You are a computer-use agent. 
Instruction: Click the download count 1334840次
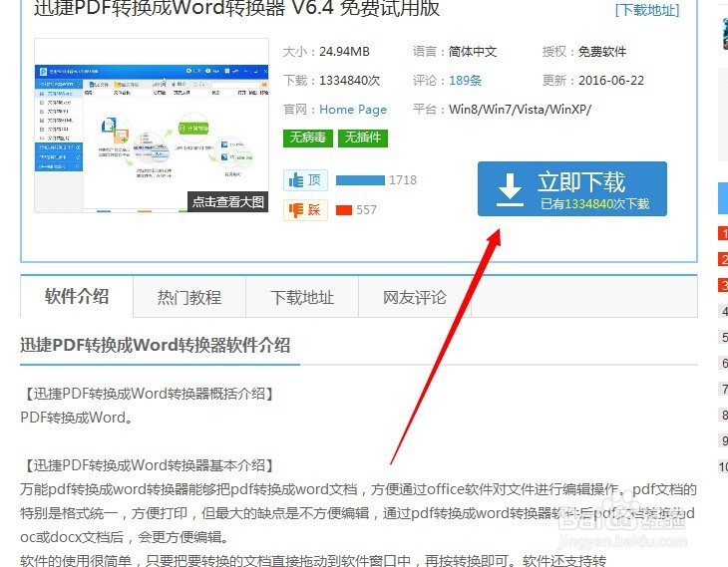click(350, 81)
